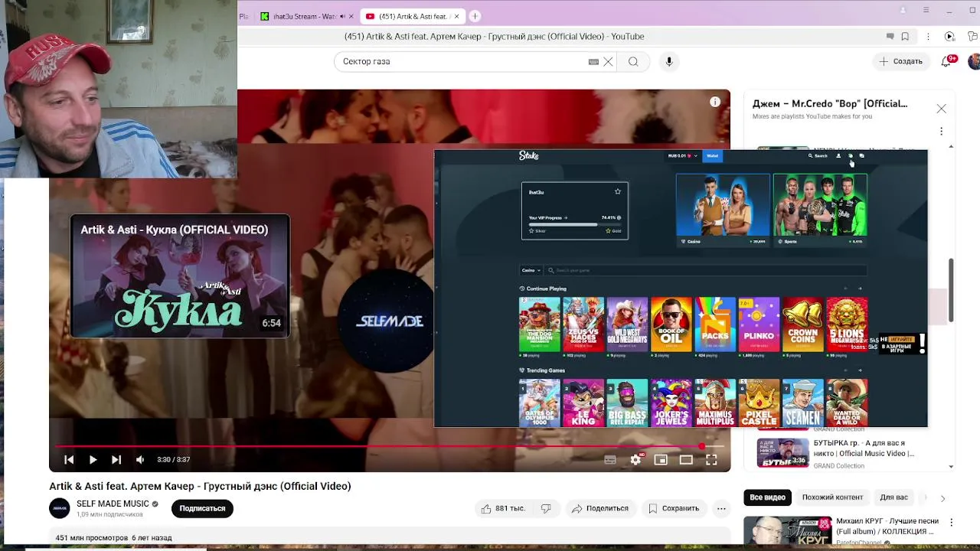Open Stake Casino banner

coord(723,209)
